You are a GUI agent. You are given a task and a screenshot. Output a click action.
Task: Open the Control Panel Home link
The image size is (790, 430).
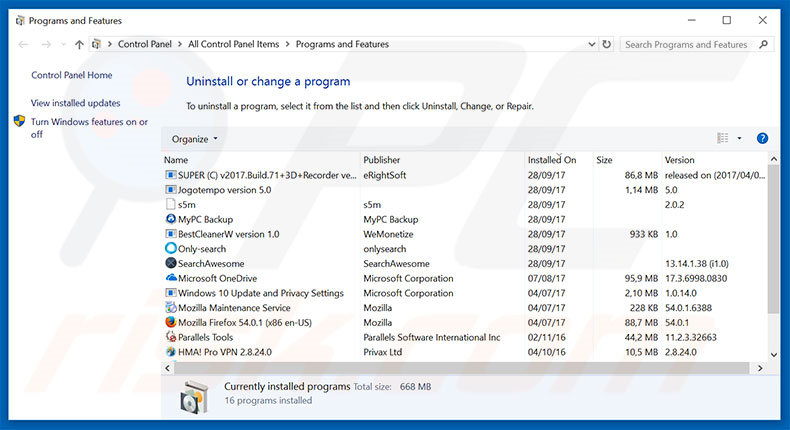coord(72,75)
